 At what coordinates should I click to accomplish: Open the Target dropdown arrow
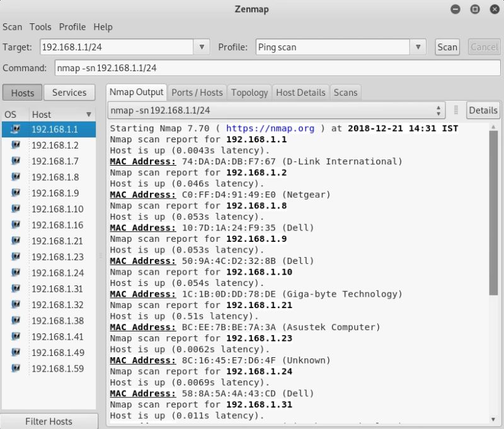click(x=202, y=47)
